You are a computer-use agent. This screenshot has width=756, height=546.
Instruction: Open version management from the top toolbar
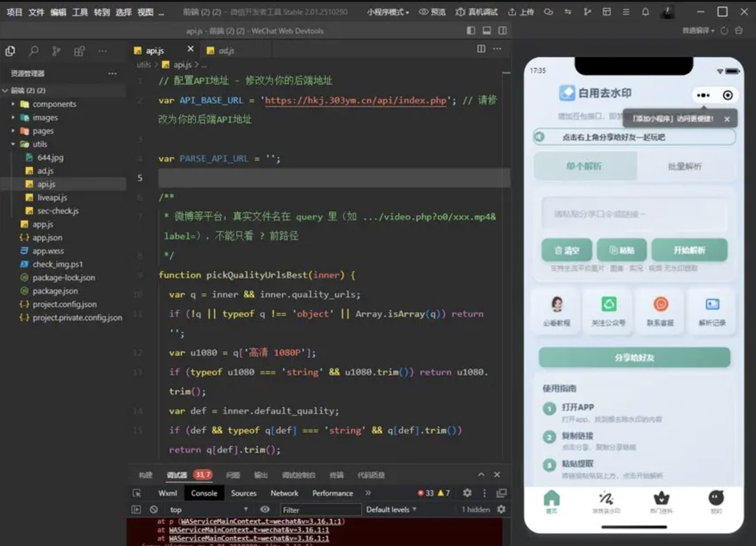588,12
